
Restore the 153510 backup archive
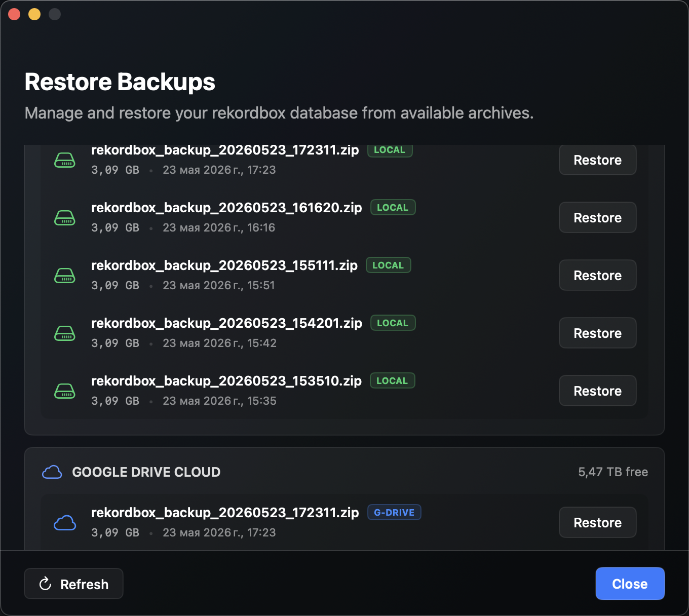click(598, 391)
